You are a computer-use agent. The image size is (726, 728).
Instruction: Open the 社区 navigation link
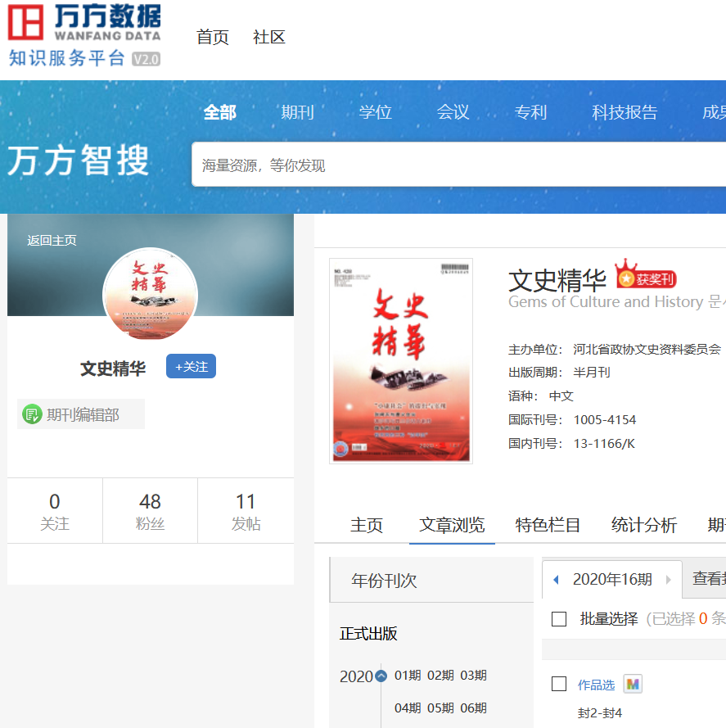coord(268,37)
